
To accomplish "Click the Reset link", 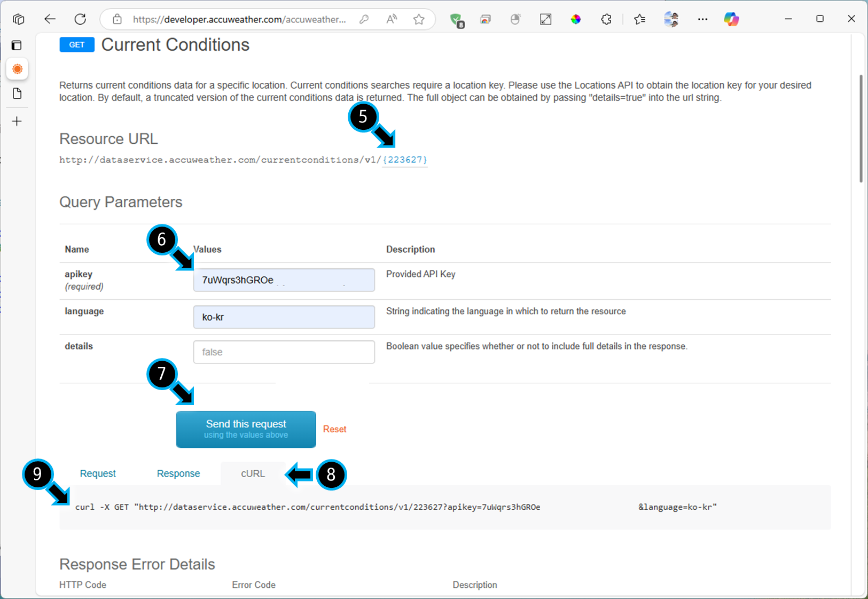I will pyautogui.click(x=335, y=429).
